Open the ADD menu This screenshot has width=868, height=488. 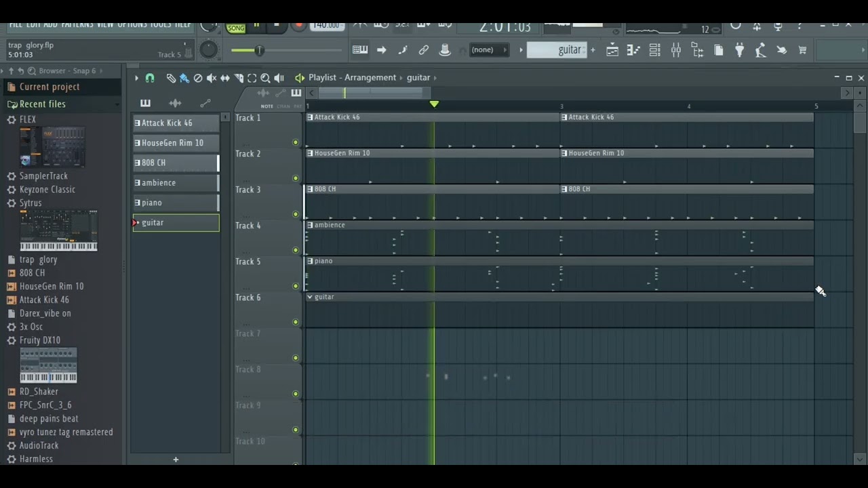coord(51,25)
